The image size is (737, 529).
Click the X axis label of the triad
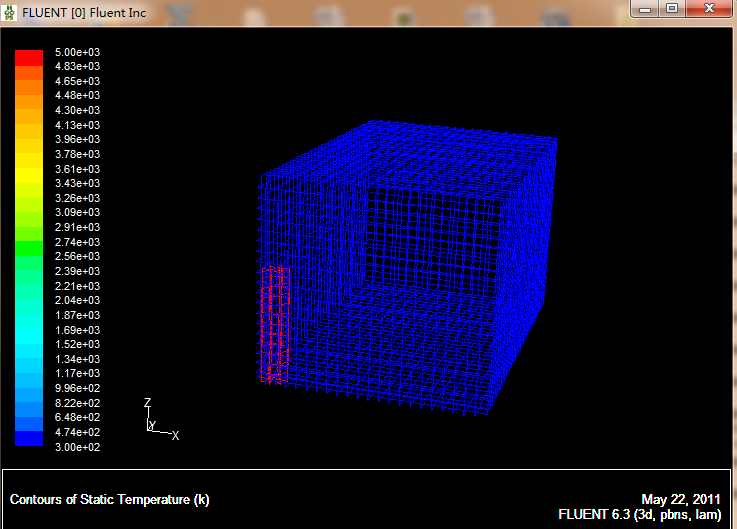coord(175,436)
